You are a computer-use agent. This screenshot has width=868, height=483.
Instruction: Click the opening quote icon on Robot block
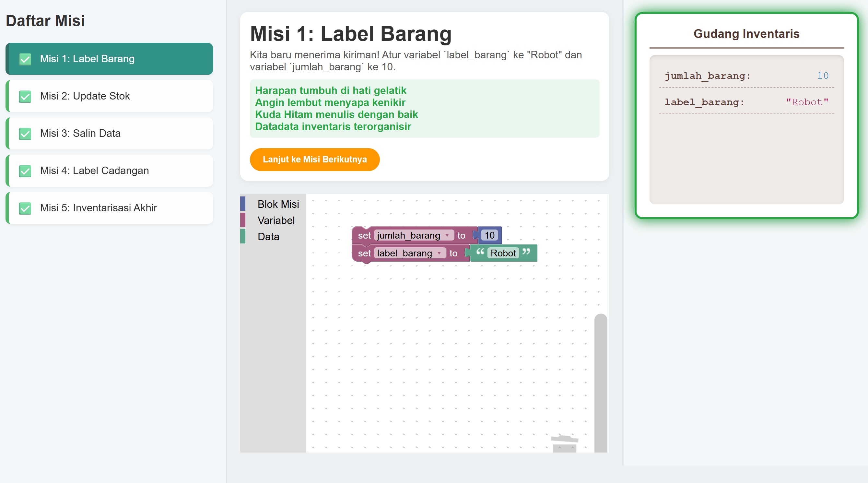point(480,252)
